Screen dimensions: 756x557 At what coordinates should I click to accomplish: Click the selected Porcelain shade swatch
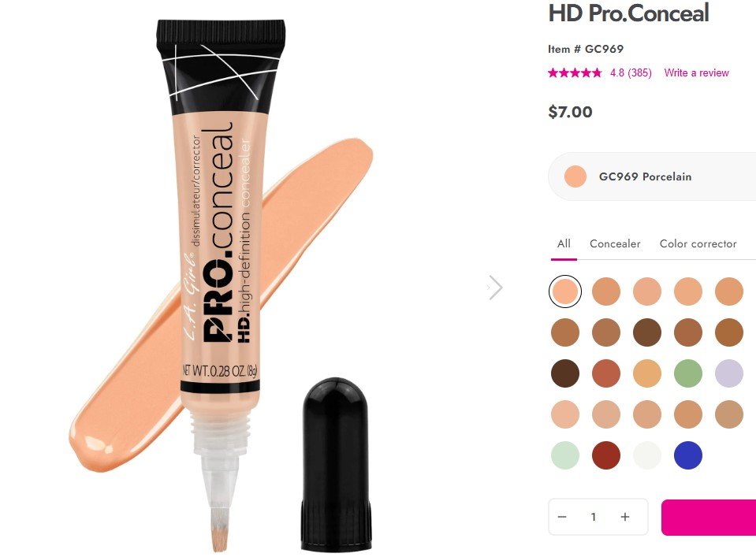565,291
